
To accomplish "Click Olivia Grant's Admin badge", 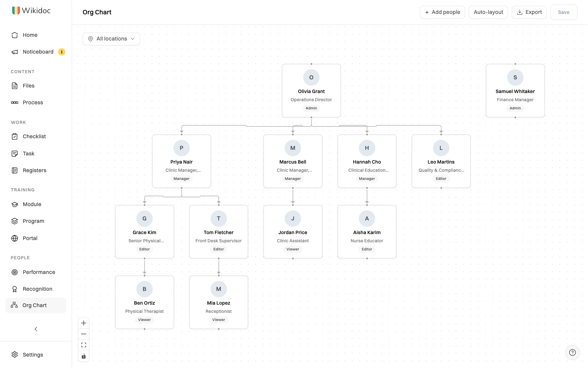I will point(311,108).
